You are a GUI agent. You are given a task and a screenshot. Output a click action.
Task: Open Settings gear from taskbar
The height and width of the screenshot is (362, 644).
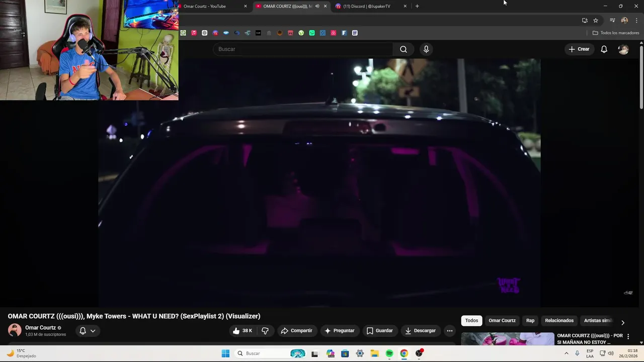tap(360, 353)
